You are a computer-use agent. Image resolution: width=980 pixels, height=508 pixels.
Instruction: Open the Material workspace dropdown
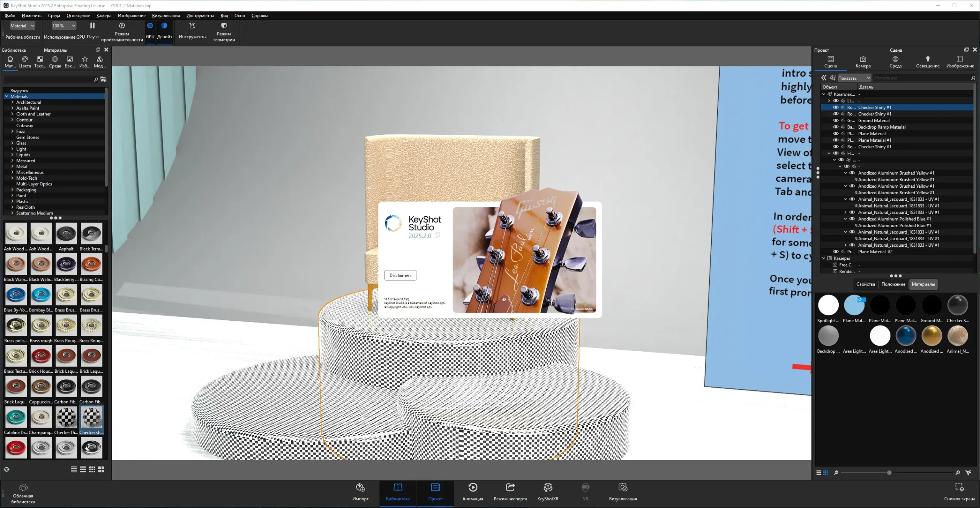click(22, 26)
